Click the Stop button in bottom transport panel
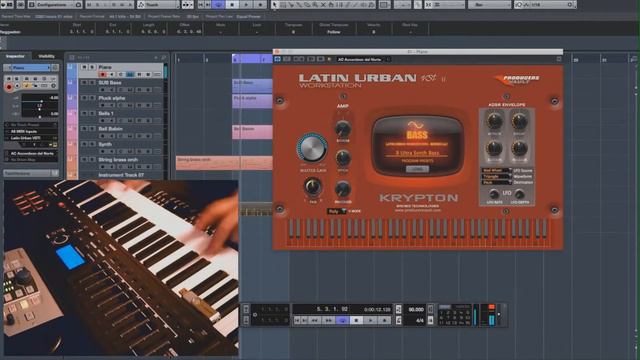 coord(356,320)
